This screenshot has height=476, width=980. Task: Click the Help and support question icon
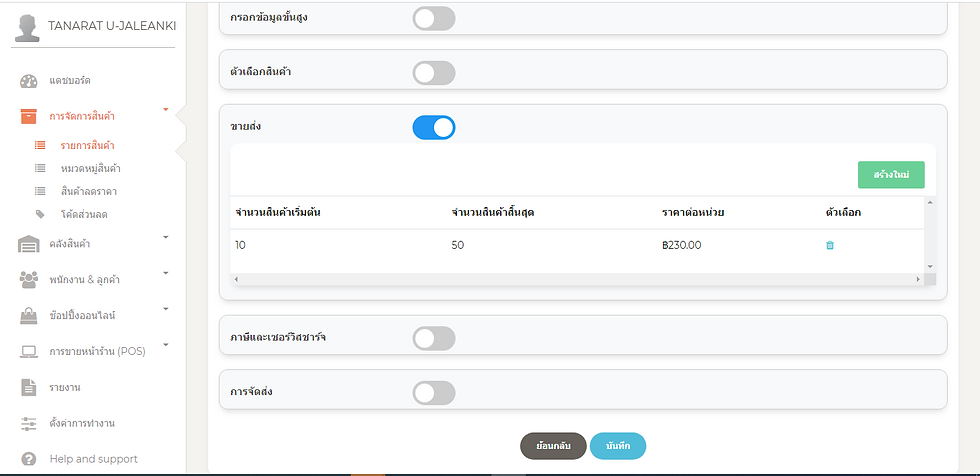pos(29,459)
